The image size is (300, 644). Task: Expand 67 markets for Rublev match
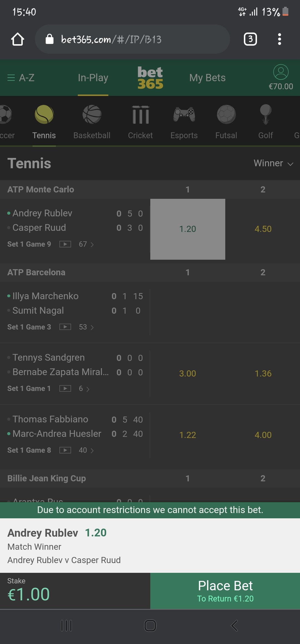(x=86, y=244)
